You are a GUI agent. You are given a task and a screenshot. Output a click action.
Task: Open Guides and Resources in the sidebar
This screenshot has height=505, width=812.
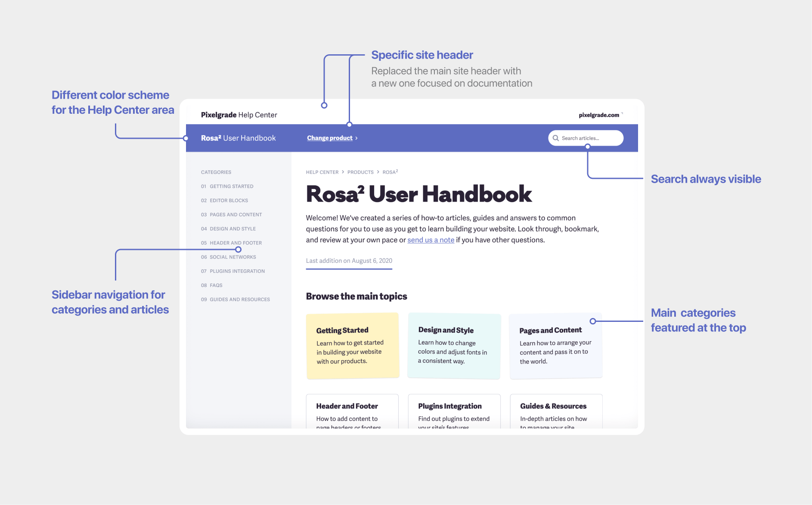click(x=236, y=299)
